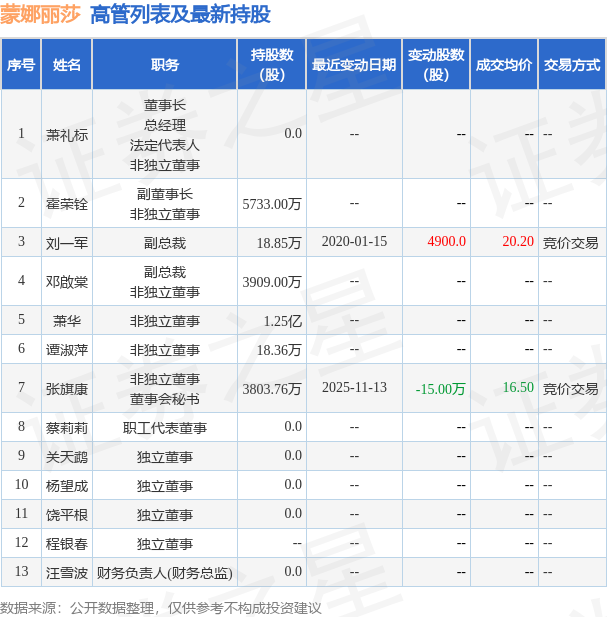The height and width of the screenshot is (617, 607).
Task: Click the average price 16.50
Action: pyautogui.click(x=518, y=387)
